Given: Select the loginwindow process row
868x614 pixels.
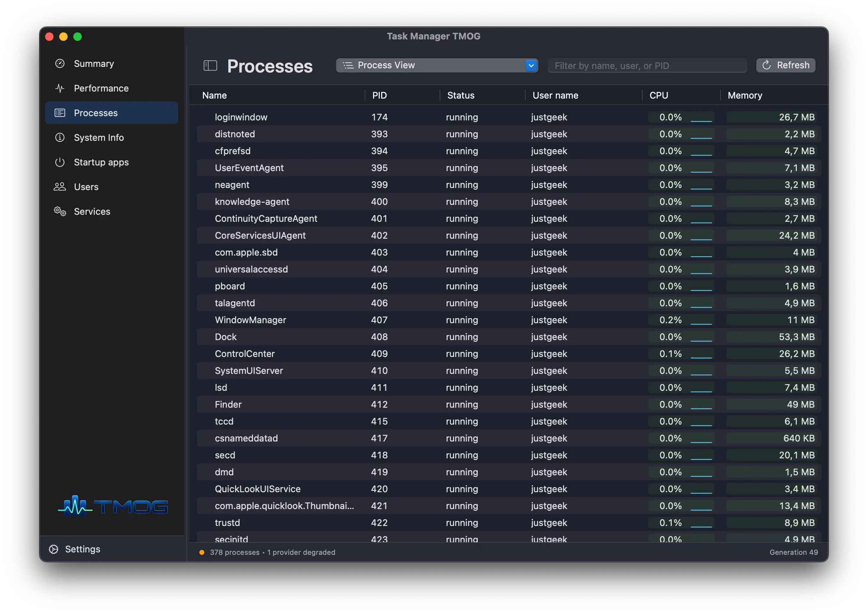Looking at the screenshot, I should point(509,117).
